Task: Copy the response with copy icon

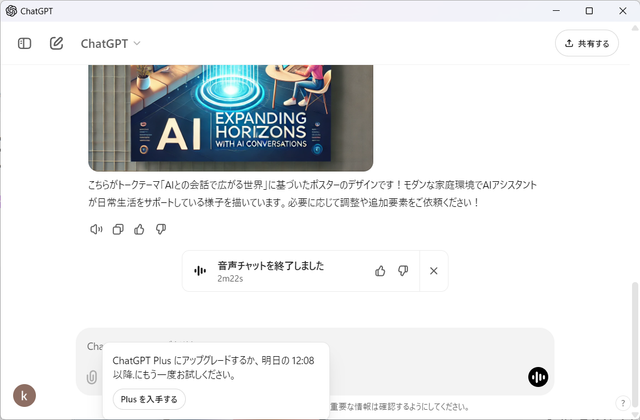Action: point(118,229)
